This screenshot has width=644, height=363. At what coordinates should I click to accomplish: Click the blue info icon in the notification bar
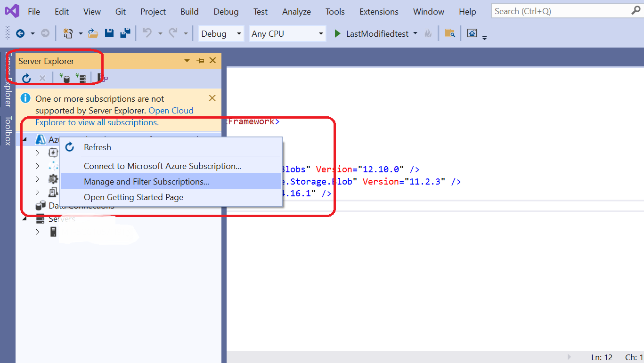click(26, 98)
